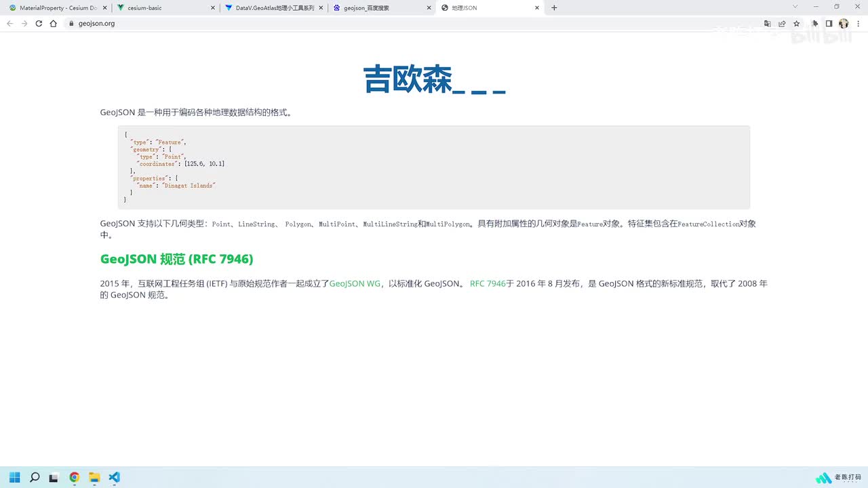Screen dimensions: 868x488
Task: Open the browser extensions puzzle icon
Action: click(x=814, y=23)
